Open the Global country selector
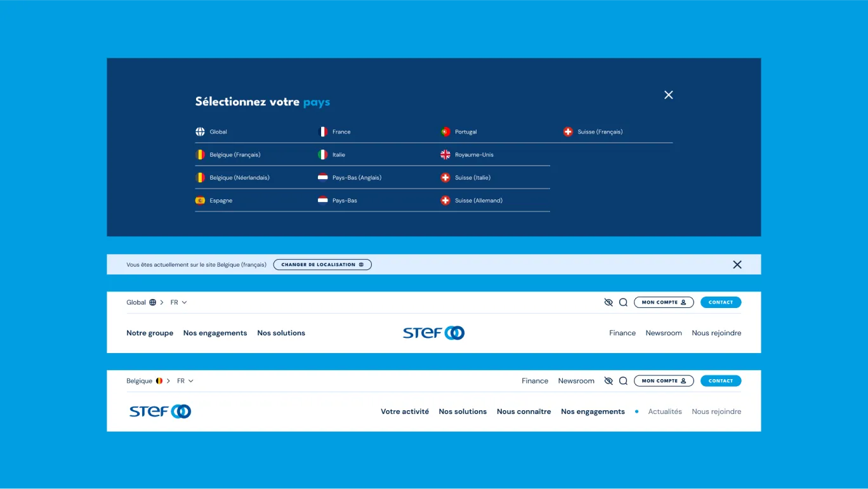 tap(145, 302)
